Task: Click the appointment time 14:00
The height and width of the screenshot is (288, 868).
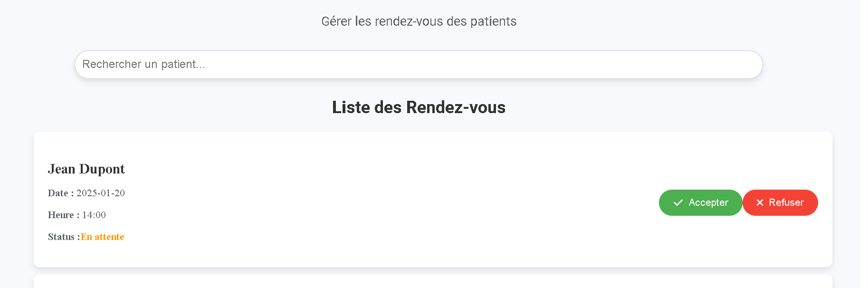Action: pos(94,215)
